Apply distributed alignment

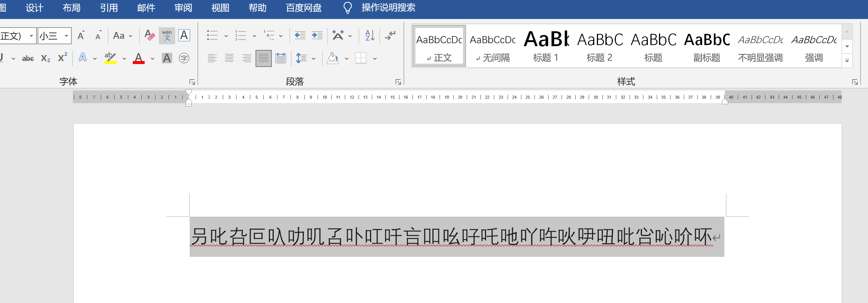click(x=281, y=58)
